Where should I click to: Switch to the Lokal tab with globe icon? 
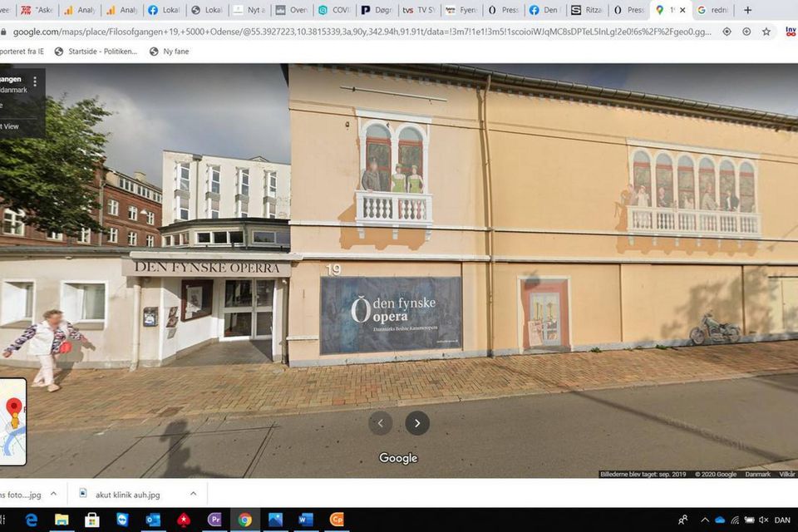coord(206,10)
